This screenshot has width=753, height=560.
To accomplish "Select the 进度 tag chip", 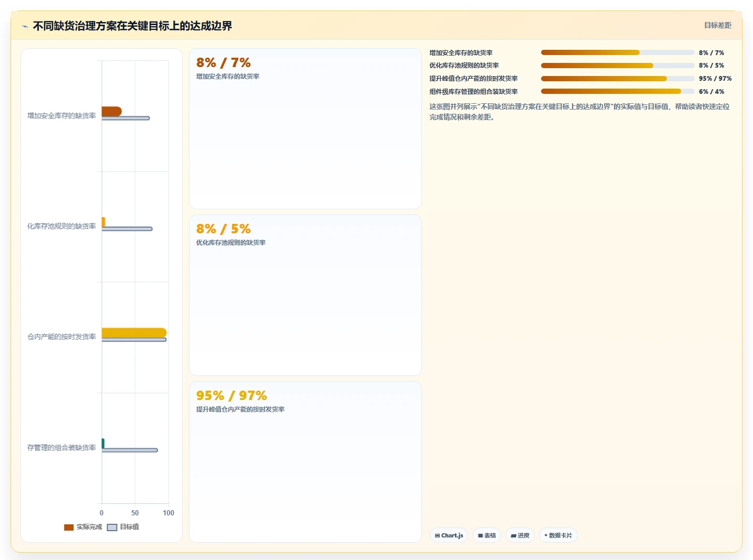I will click(x=520, y=535).
